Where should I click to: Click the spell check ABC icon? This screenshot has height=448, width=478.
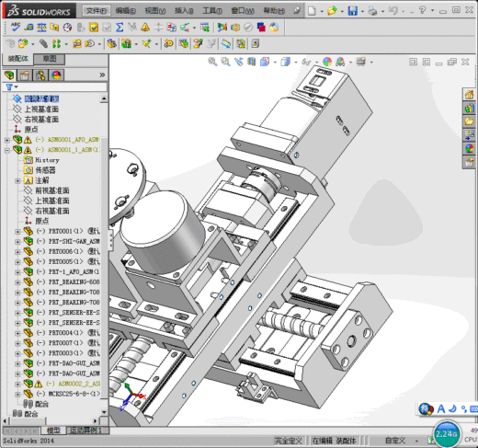click(x=16, y=27)
